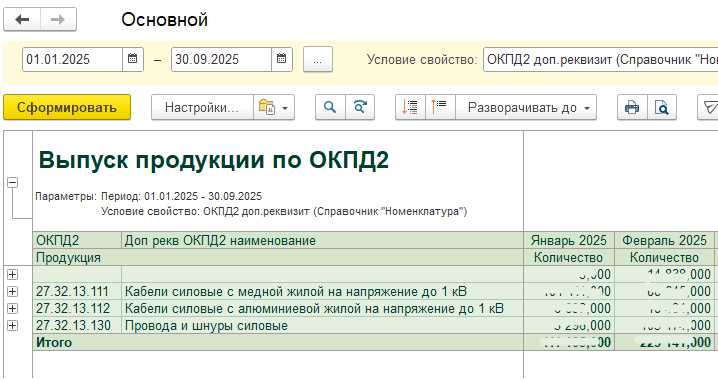Select February total in Итого row
This screenshot has width=718, height=380.
[664, 342]
